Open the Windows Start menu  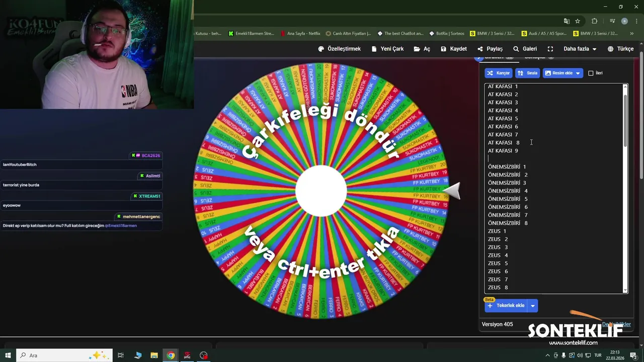(x=8, y=355)
